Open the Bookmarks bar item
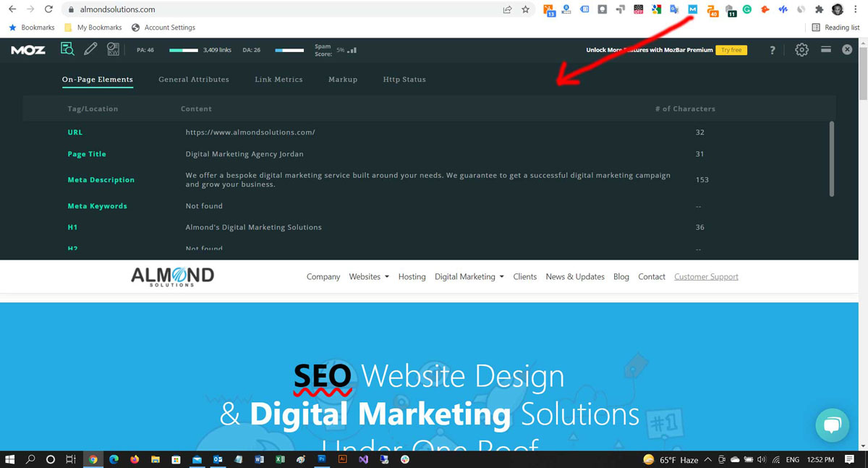 (31, 27)
